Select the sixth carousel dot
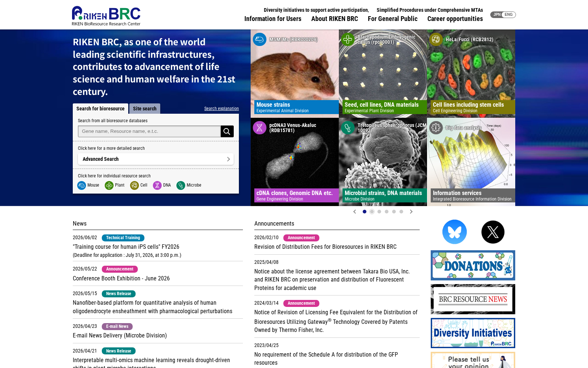Viewport: 588px width, 368px height. pos(401,212)
